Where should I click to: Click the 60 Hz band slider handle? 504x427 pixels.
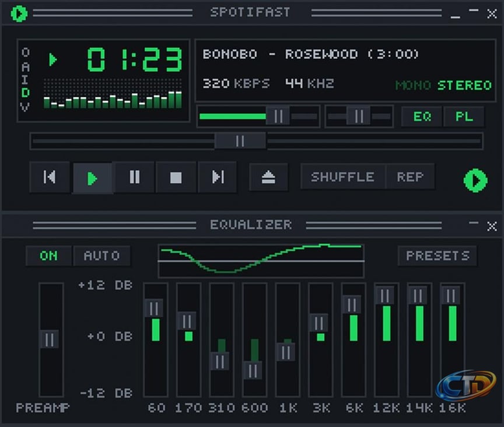coord(153,309)
